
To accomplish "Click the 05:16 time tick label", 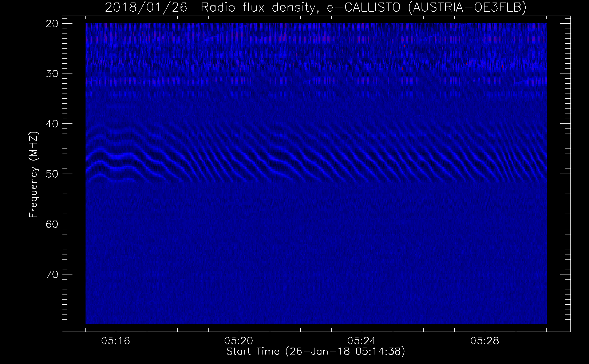I will pos(116,341).
